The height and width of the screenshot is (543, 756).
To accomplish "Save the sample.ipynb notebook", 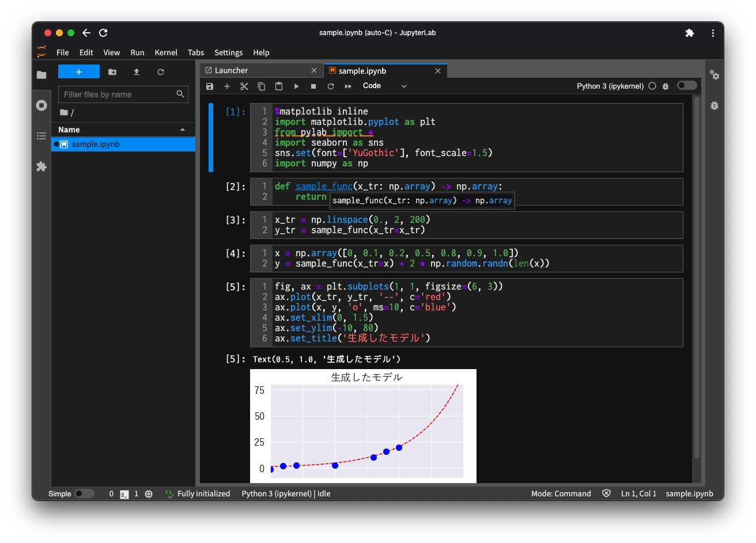I will (x=209, y=86).
